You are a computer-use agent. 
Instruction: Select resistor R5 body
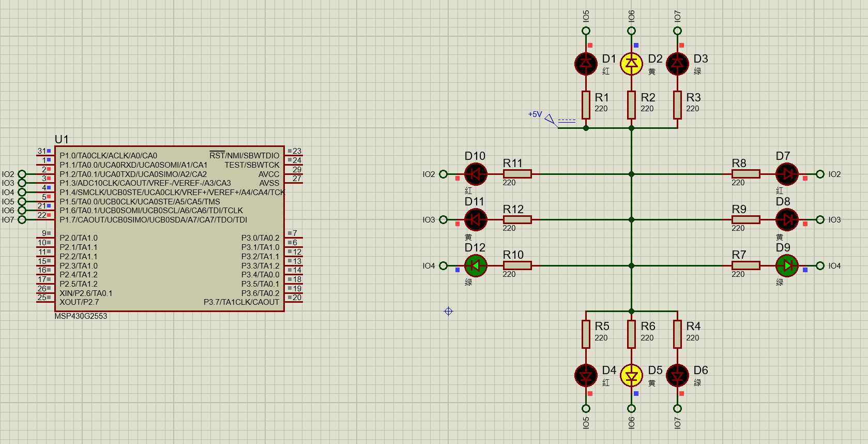tap(586, 334)
